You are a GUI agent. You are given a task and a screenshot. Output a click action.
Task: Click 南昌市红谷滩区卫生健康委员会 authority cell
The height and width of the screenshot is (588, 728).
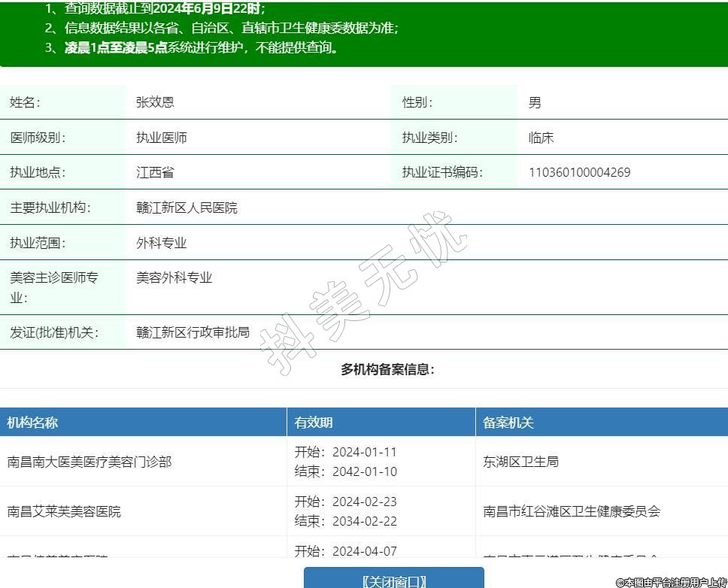coord(572,511)
